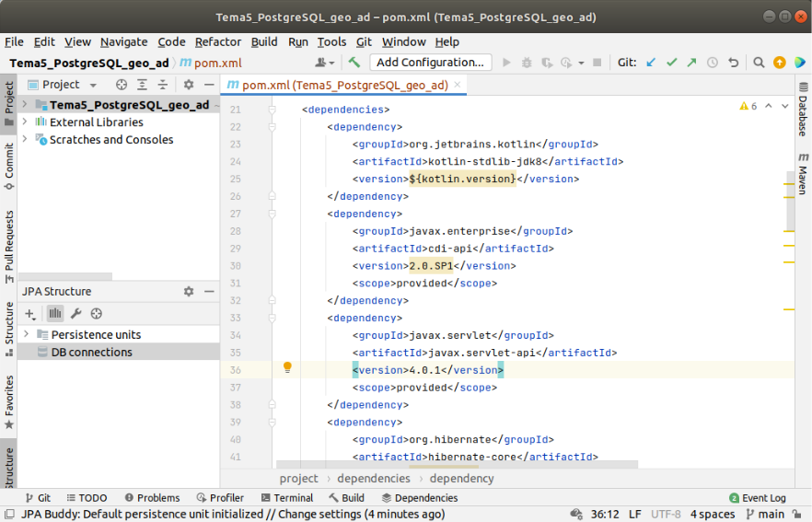The width and height of the screenshot is (812, 522).
Task: Click Collapse All in Project panel
Action: 163,85
